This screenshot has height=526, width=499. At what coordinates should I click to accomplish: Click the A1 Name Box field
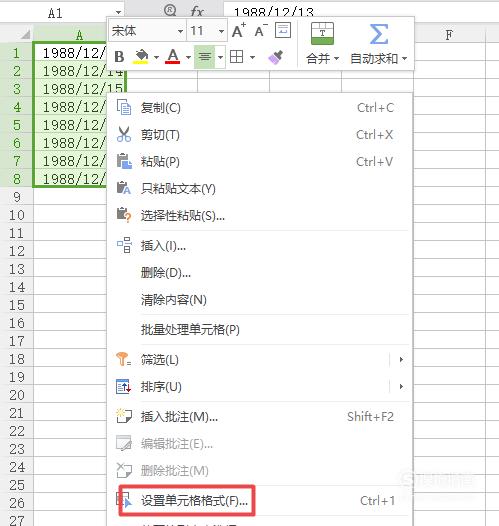[55, 12]
